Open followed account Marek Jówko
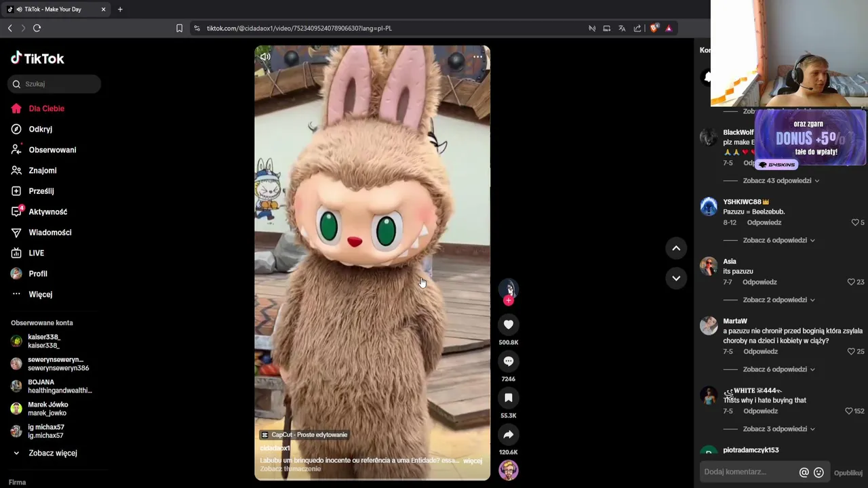This screenshot has height=488, width=868. (47, 409)
